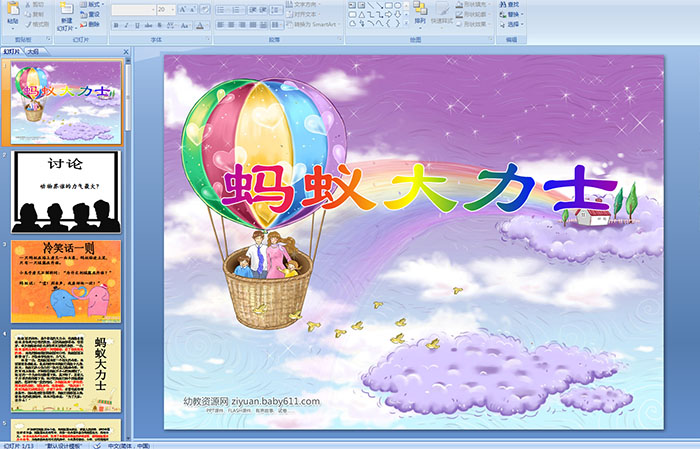Click the Grow Font icon
Viewport: 700px width, 449px height.
pyautogui.click(x=183, y=9)
